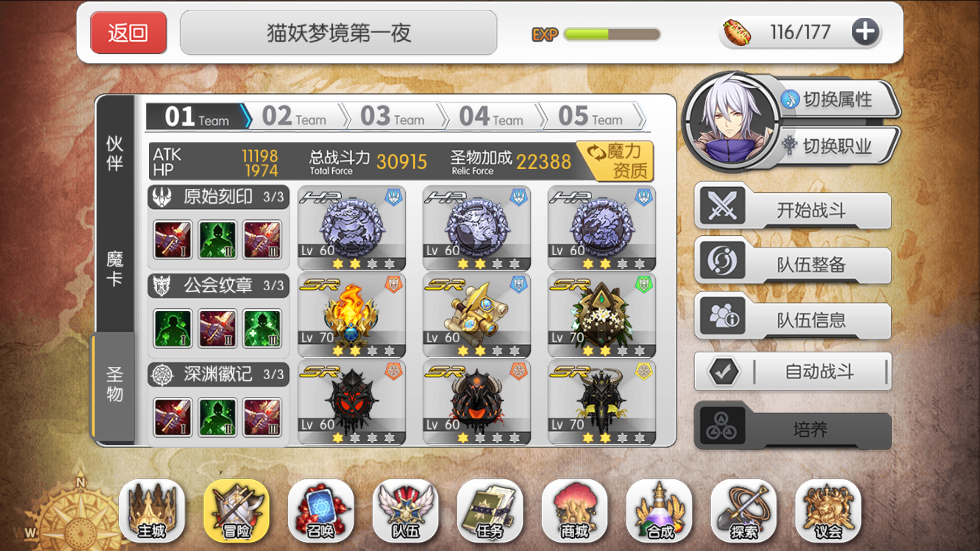This screenshot has height=551, width=980.
Task: Open the 合成 synthesis potion icon
Action: (659, 511)
